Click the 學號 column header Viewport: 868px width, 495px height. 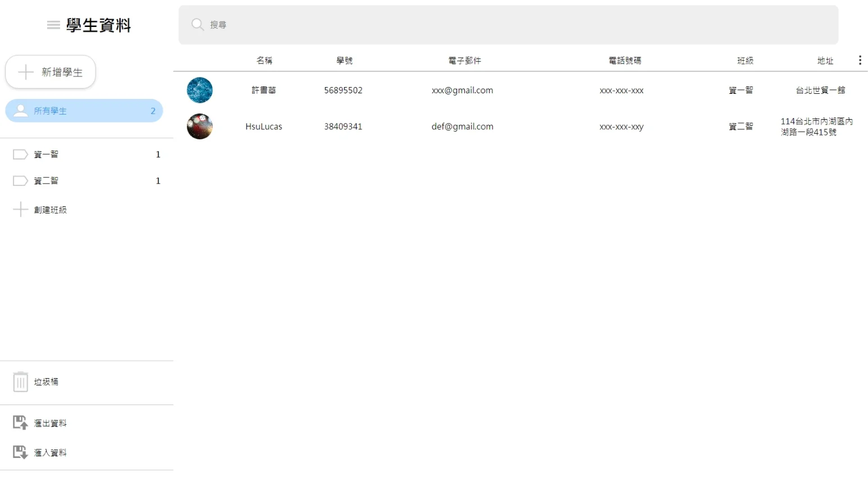[x=344, y=61]
